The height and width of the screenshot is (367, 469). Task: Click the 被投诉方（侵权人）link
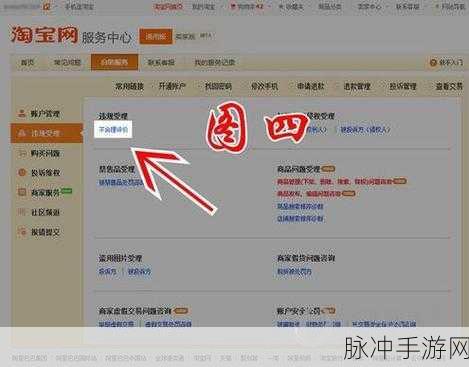(365, 130)
